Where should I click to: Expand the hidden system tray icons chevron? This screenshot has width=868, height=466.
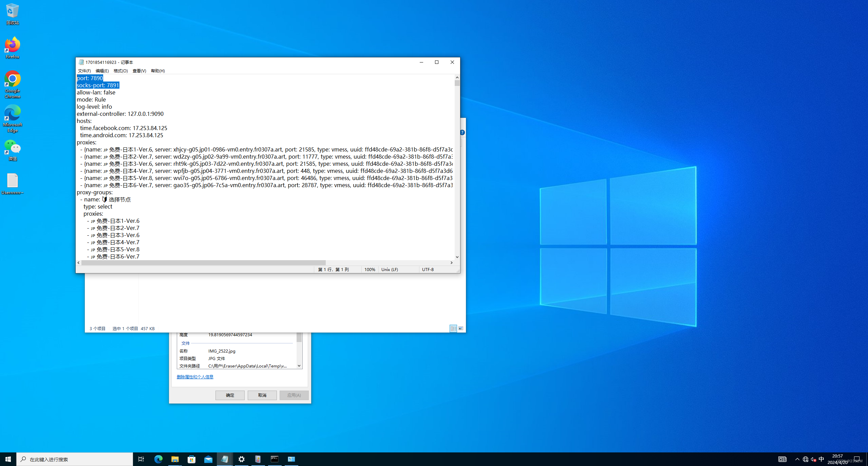pos(797,459)
